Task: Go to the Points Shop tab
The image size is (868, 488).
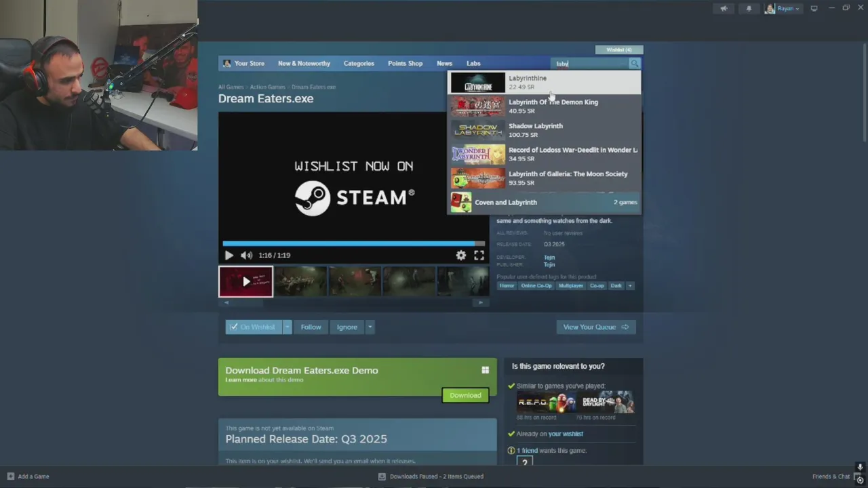Action: coord(405,64)
